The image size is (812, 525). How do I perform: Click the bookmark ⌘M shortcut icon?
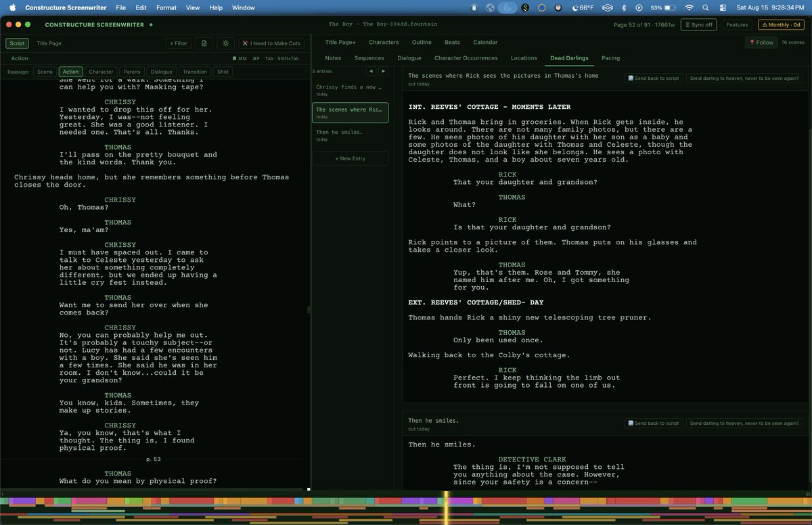[239, 59]
